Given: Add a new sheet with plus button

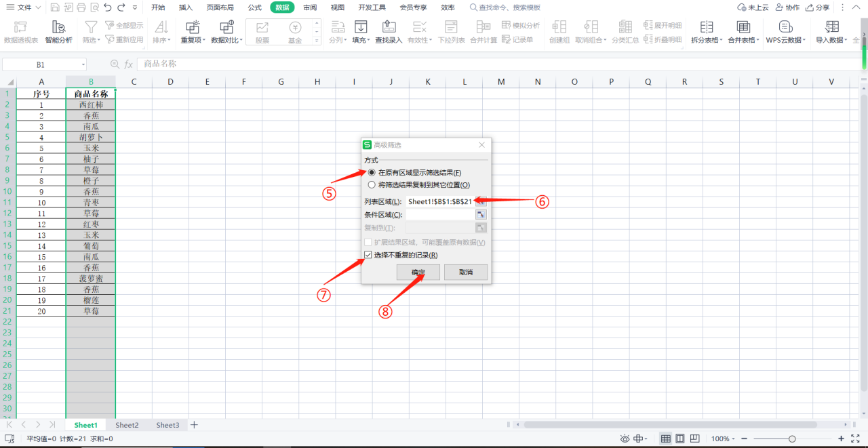Looking at the screenshot, I should point(195,425).
